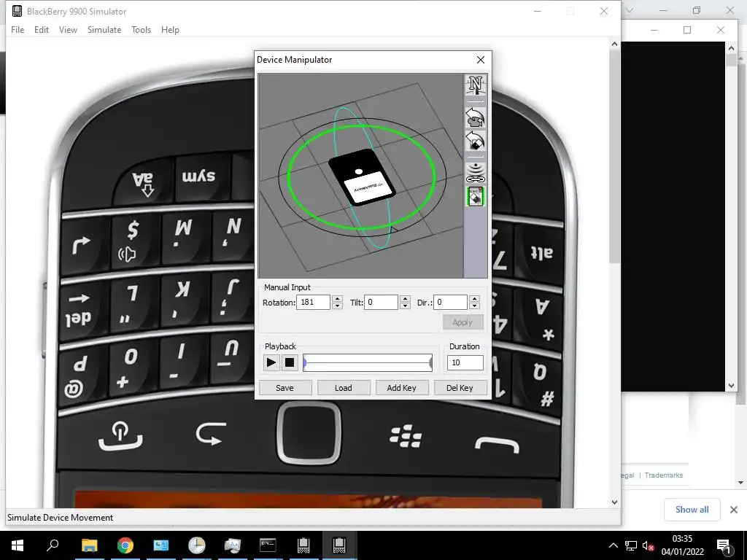Click the Del Key button

(x=460, y=388)
